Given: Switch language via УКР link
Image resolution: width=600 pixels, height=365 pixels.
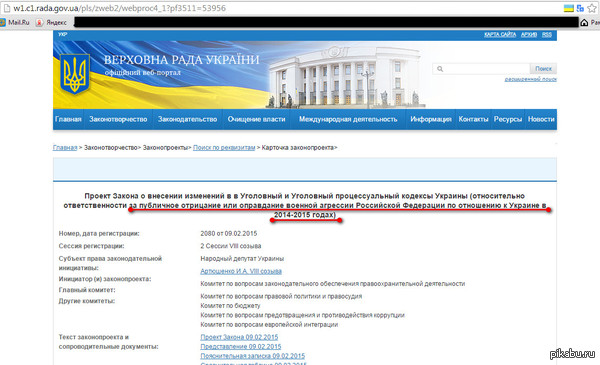Looking at the screenshot, I should coord(63,34).
